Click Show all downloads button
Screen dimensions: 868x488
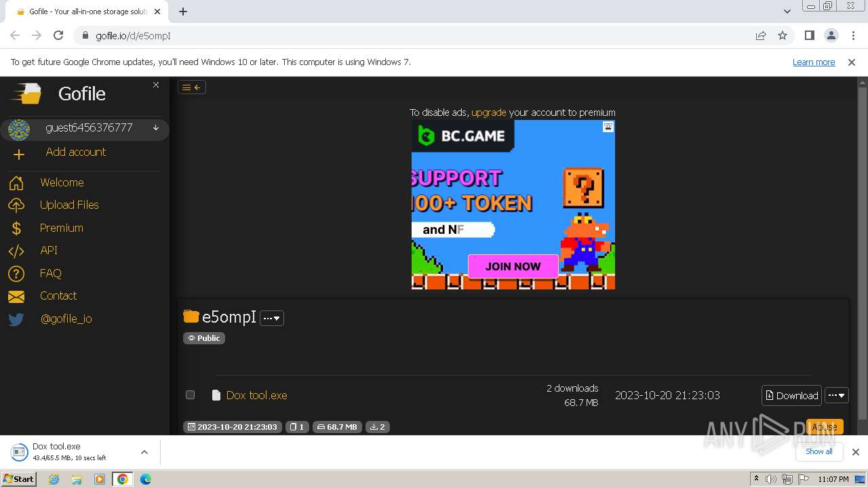coord(818,451)
